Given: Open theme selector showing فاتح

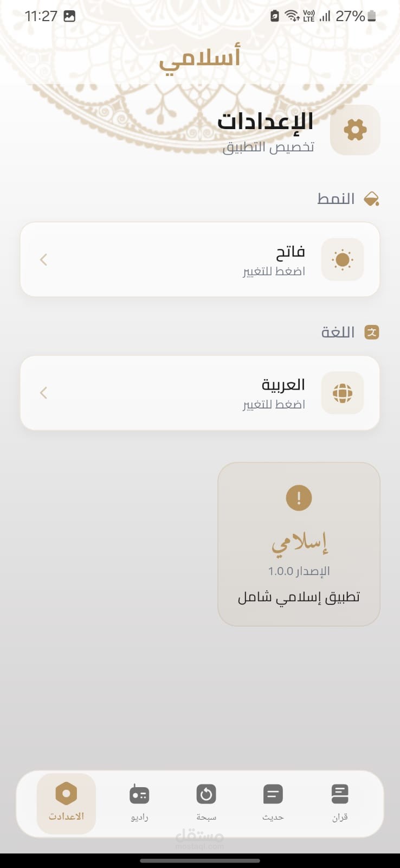Looking at the screenshot, I should click(199, 259).
